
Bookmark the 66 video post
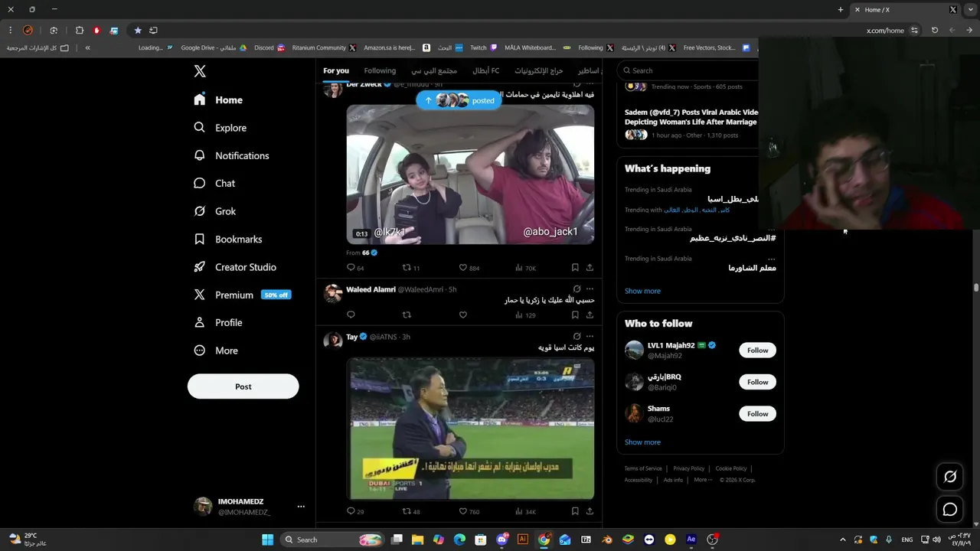pos(575,268)
